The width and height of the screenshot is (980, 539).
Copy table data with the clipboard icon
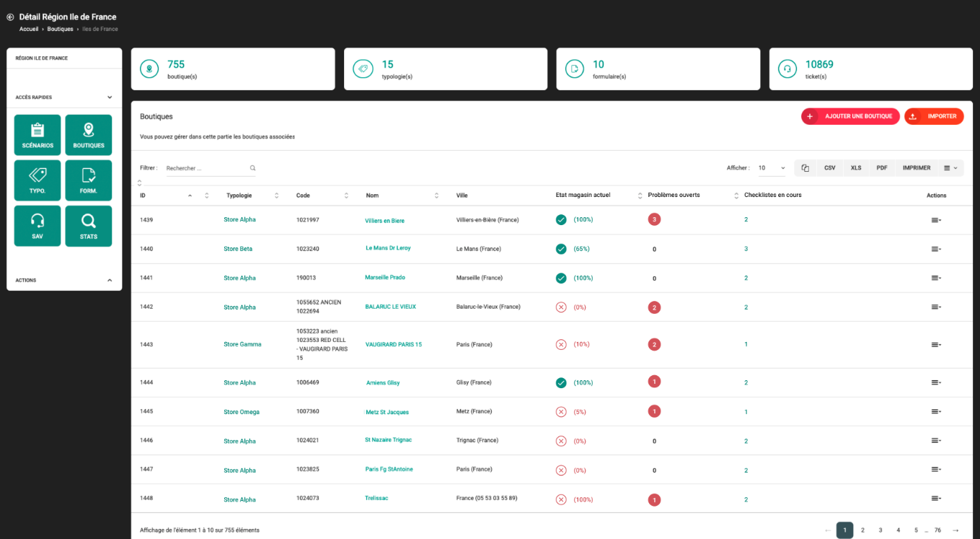click(805, 167)
